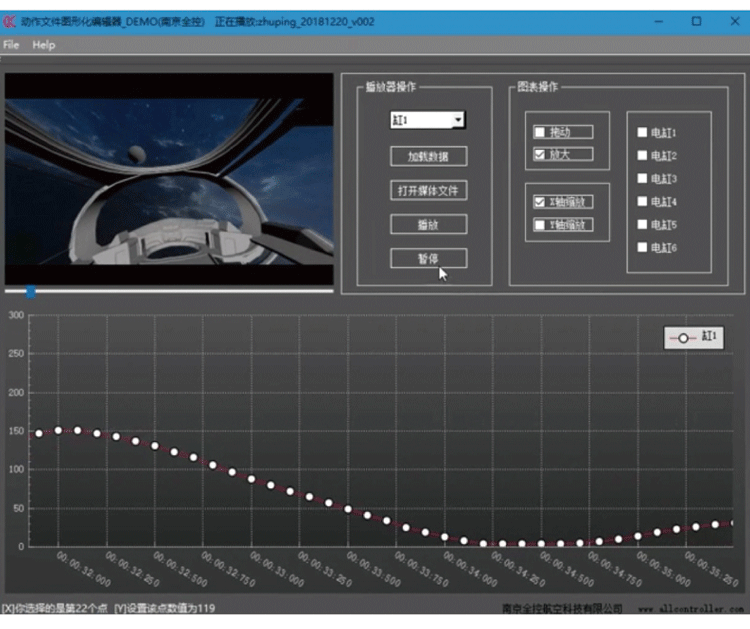Click the app icon in title bar
This screenshot has height=629, width=750.
(x=11, y=21)
